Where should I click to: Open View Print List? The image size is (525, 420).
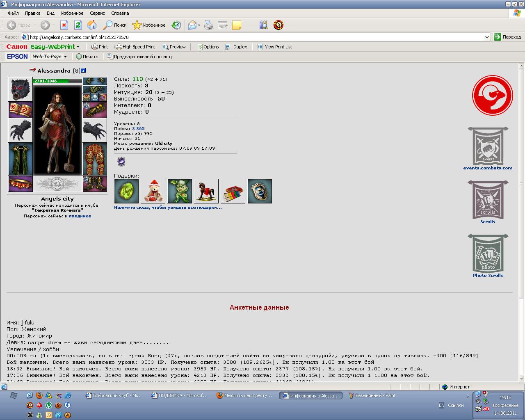pyautogui.click(x=275, y=47)
